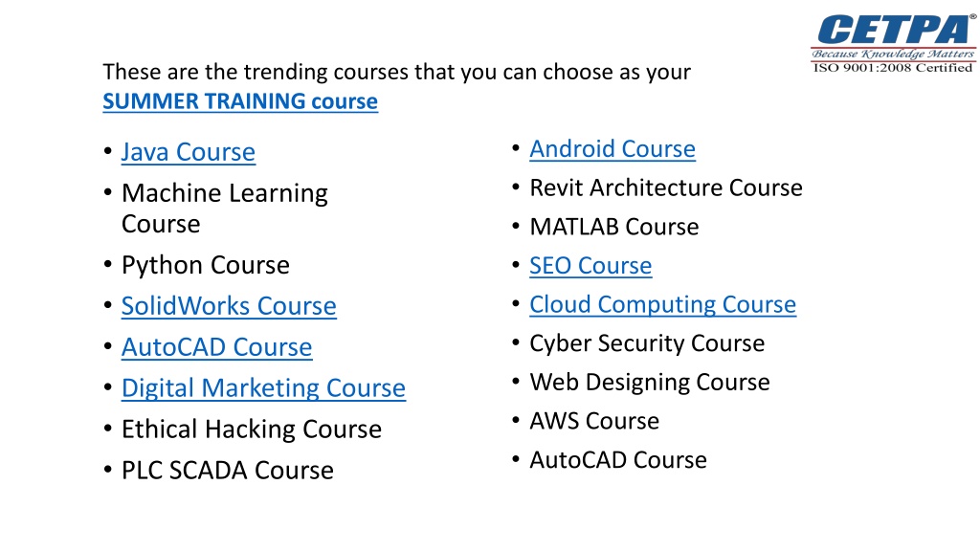
Task: Click the black AutoCAD Course item
Action: click(618, 460)
